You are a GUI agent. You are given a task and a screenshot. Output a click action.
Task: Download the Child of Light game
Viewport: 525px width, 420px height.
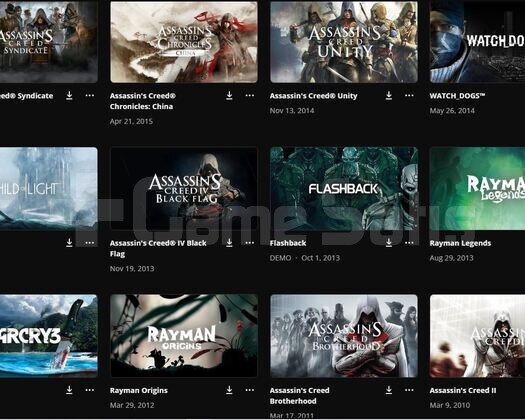click(x=69, y=242)
